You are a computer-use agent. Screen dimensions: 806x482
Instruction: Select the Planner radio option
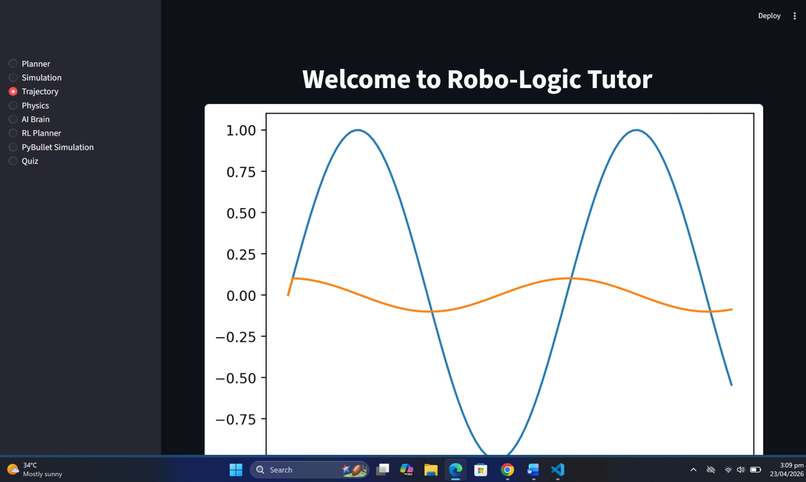(29, 64)
